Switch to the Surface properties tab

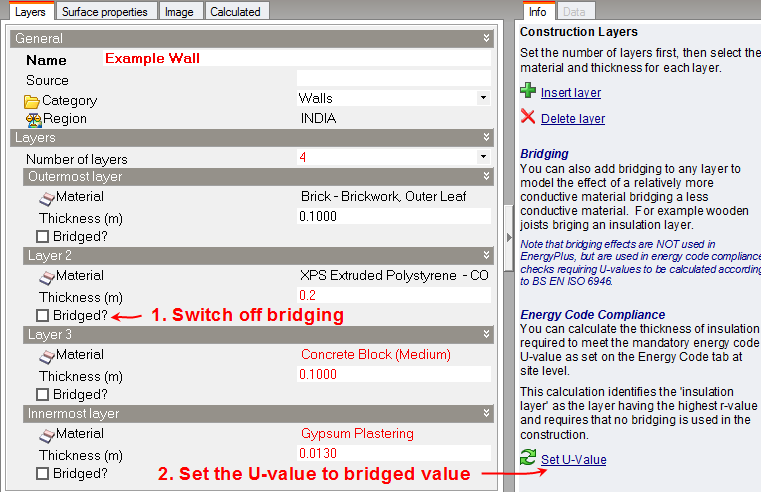(x=104, y=12)
